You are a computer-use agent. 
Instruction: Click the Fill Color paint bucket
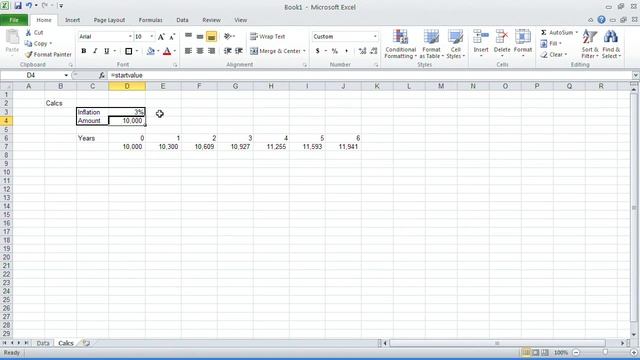151,51
